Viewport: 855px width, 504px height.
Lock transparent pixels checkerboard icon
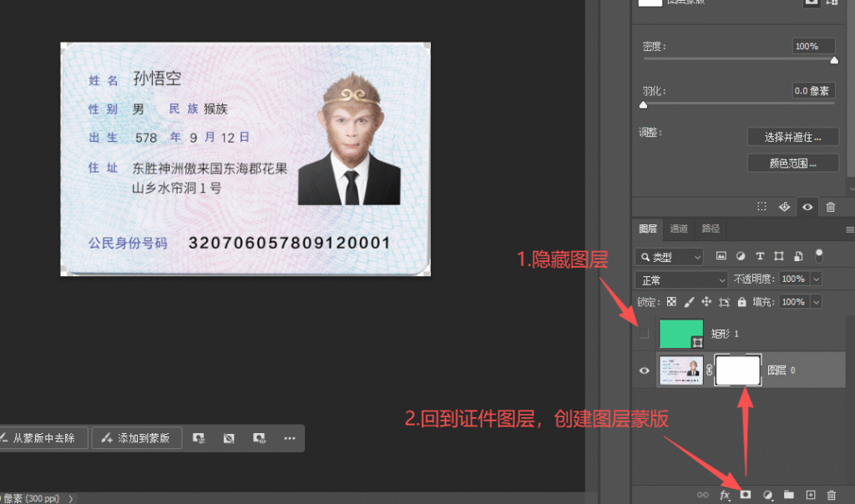(672, 301)
